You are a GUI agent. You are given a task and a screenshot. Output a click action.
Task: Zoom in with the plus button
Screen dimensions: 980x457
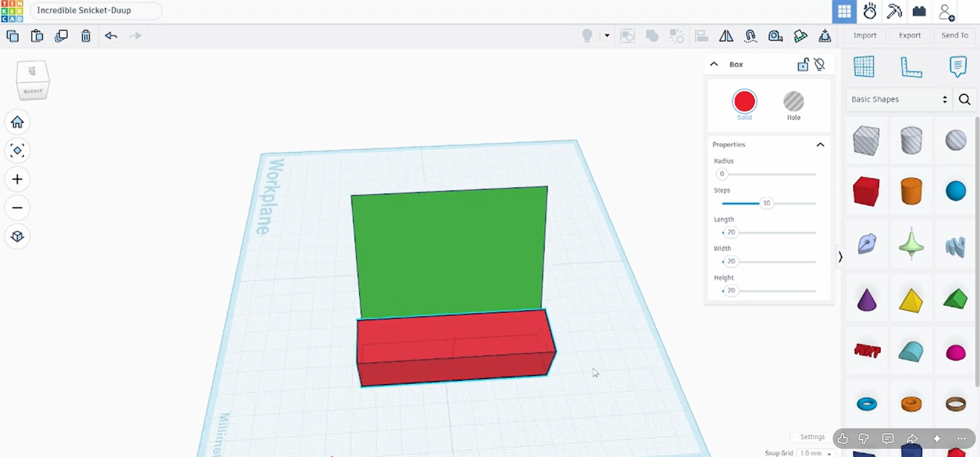tap(17, 179)
